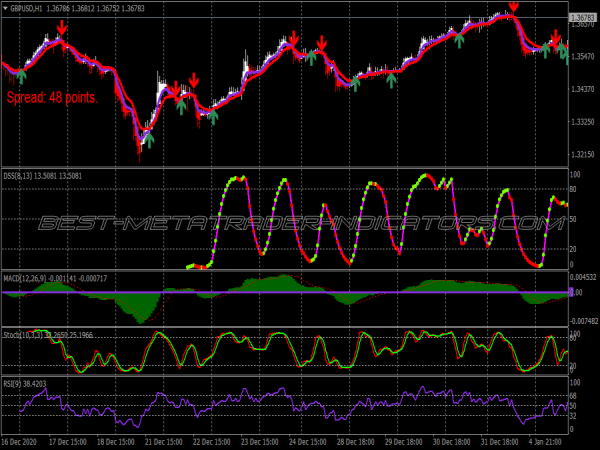Select the current price label 1.36783
The image size is (600, 450).
(582, 18)
